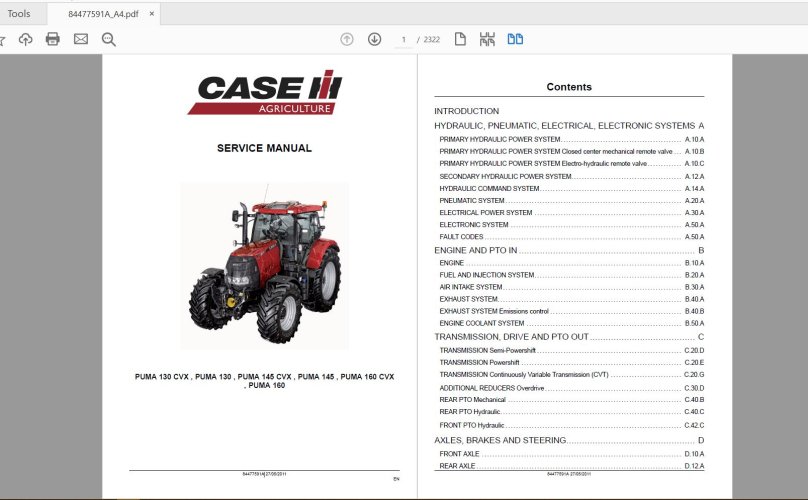Click the Contents page title

[569, 87]
